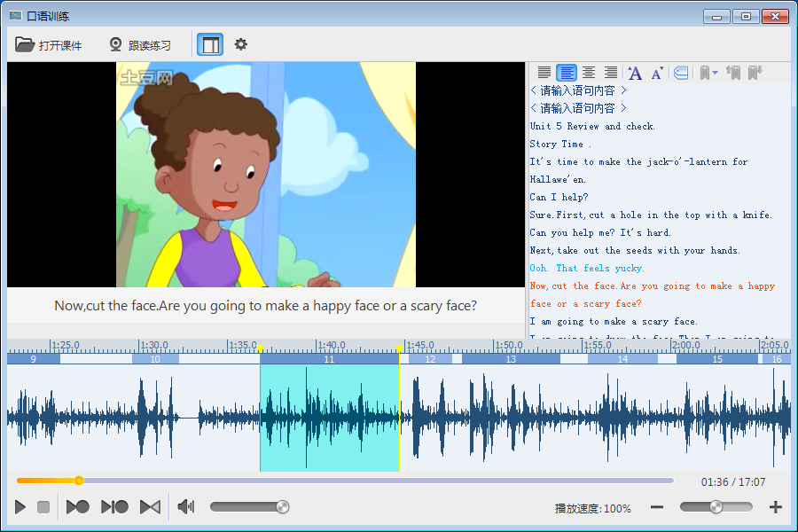Click the highlighted cyan waveform selection

(x=329, y=418)
